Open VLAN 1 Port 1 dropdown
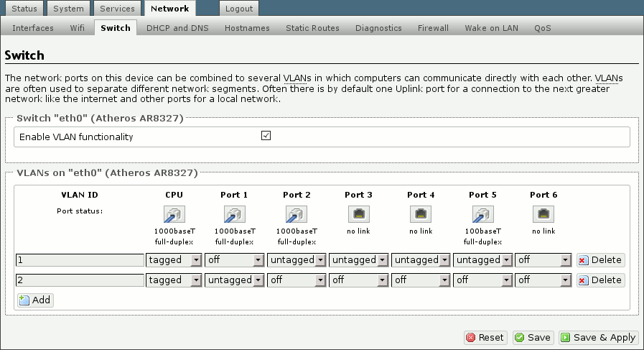 pos(235,260)
